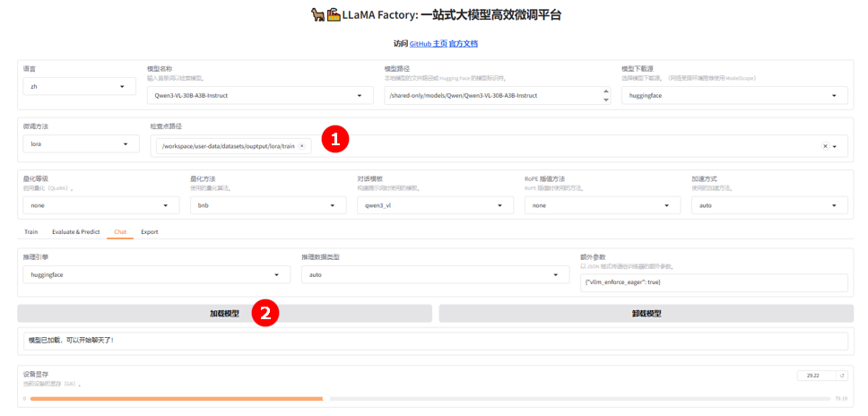Click the 设备显存 slider bar
This screenshot has height=416, width=868.
click(430, 398)
